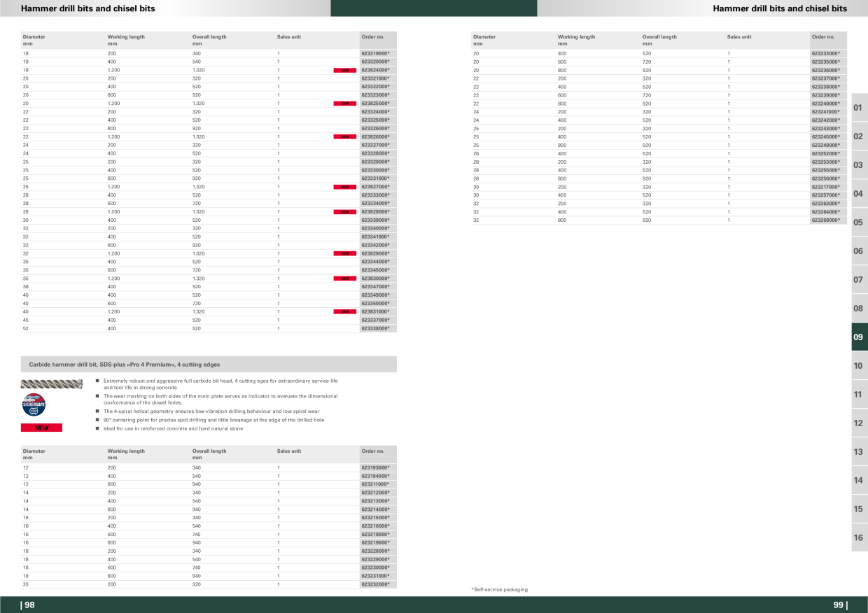Click page number 98 in footer
This screenshot has height=613, width=868.
28,605
